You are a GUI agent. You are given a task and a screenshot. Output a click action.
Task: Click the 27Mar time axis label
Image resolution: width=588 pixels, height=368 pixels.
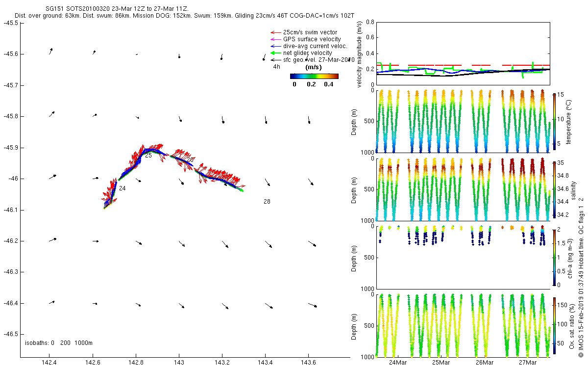coord(527,363)
